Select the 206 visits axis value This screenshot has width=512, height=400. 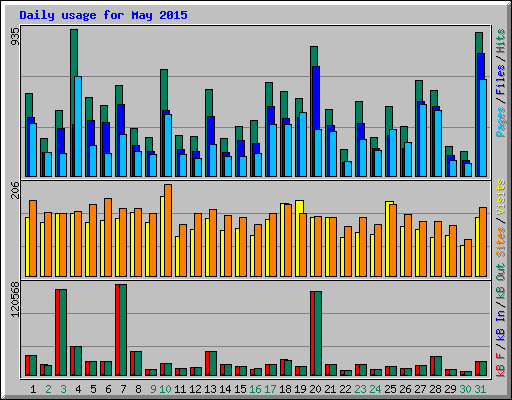pos(15,190)
